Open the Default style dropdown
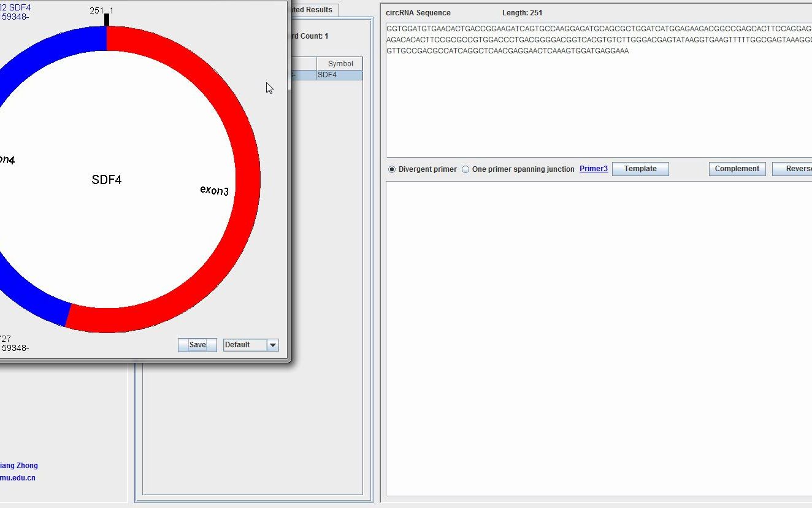 point(251,345)
